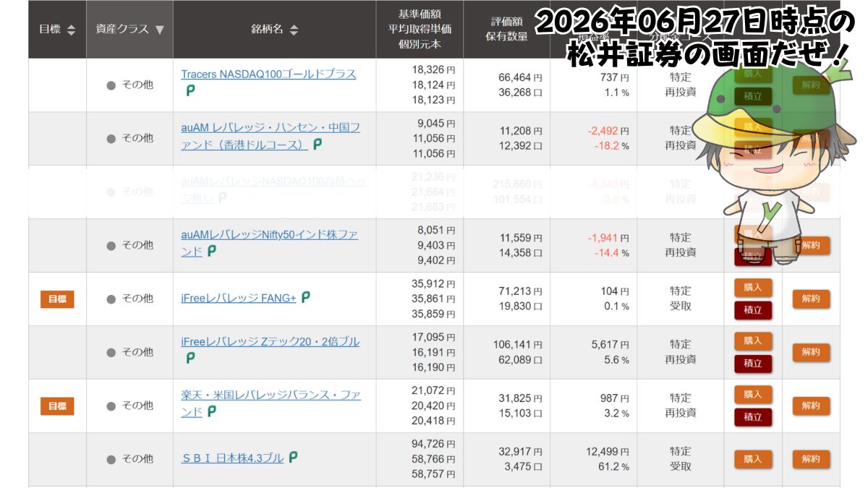Click 解約 for 楽天・米国レバレッジバランス・ファンド

[811, 406]
